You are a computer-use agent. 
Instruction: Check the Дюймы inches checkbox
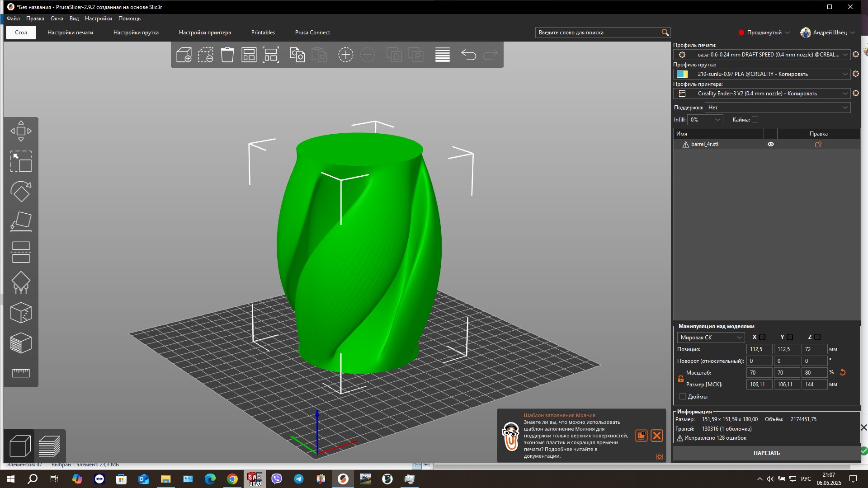(x=683, y=396)
